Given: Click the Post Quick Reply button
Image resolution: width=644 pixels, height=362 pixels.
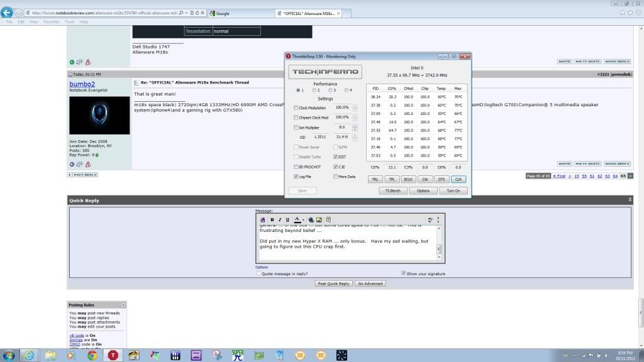Looking at the screenshot, I should (333, 283).
